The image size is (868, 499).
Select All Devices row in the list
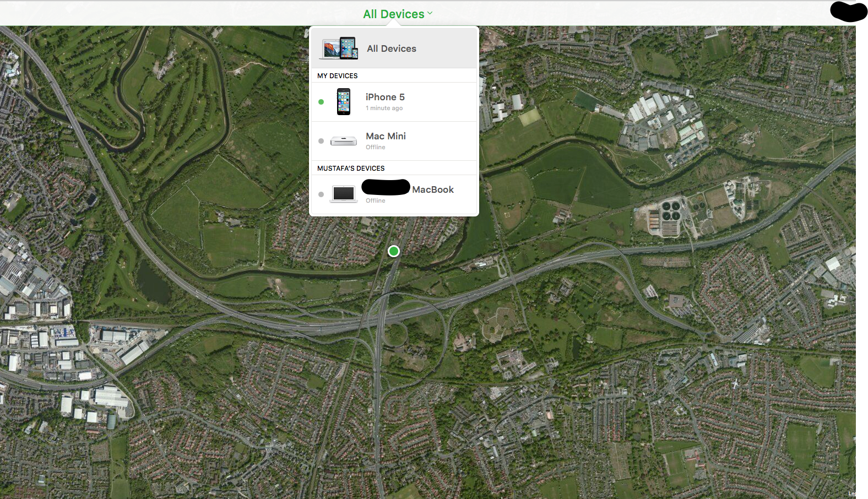(394, 48)
